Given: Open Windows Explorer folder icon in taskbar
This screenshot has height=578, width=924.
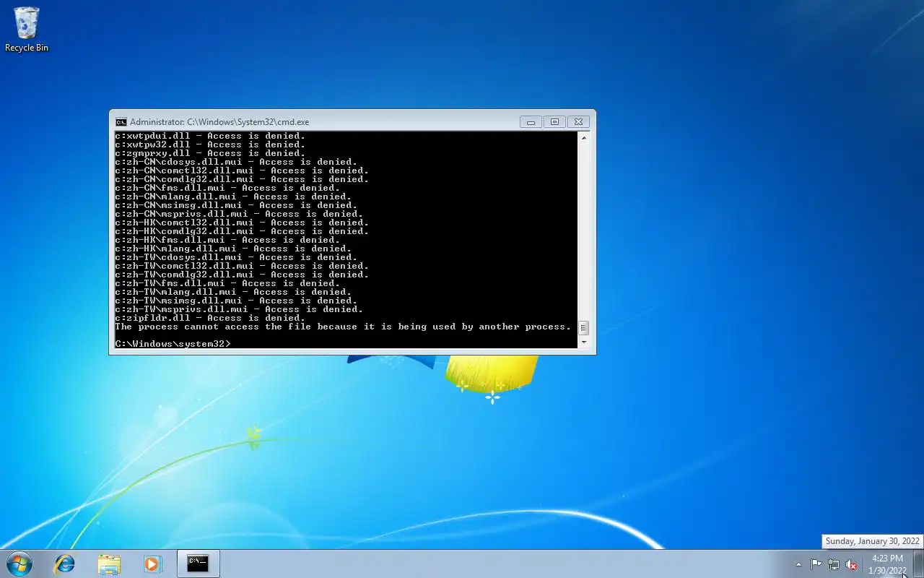Looking at the screenshot, I should pos(109,564).
